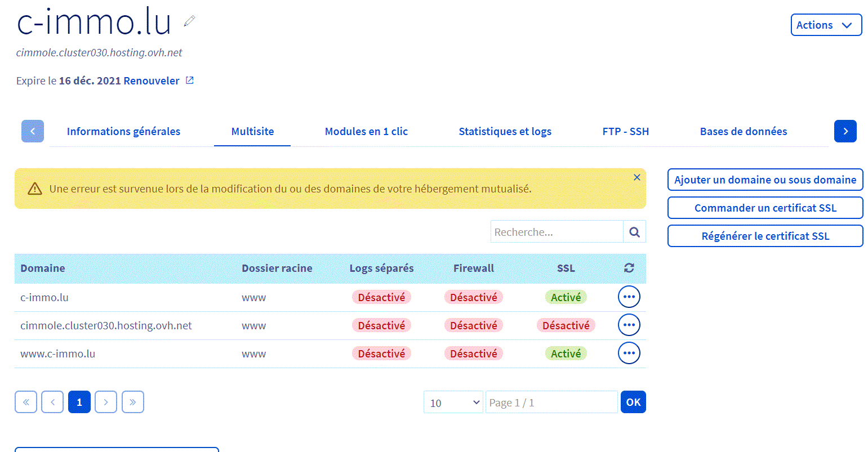Close the yellow error warning banner
This screenshot has height=452, width=868.
click(636, 177)
